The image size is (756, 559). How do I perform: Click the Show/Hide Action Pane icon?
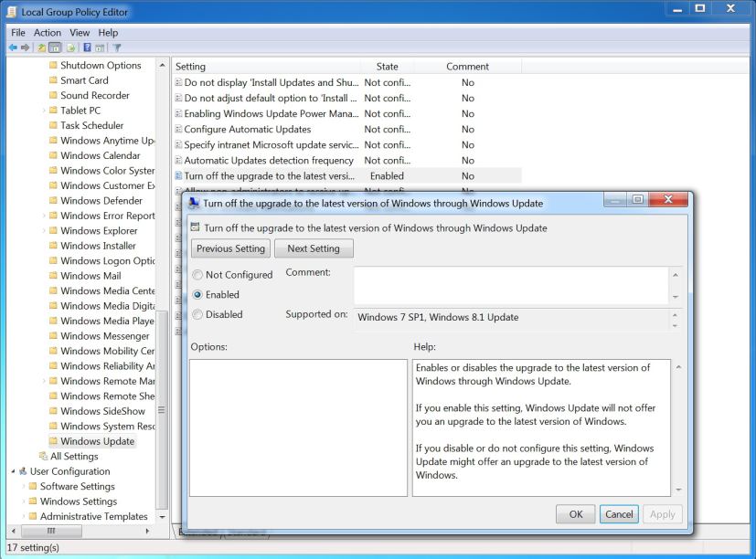point(100,47)
